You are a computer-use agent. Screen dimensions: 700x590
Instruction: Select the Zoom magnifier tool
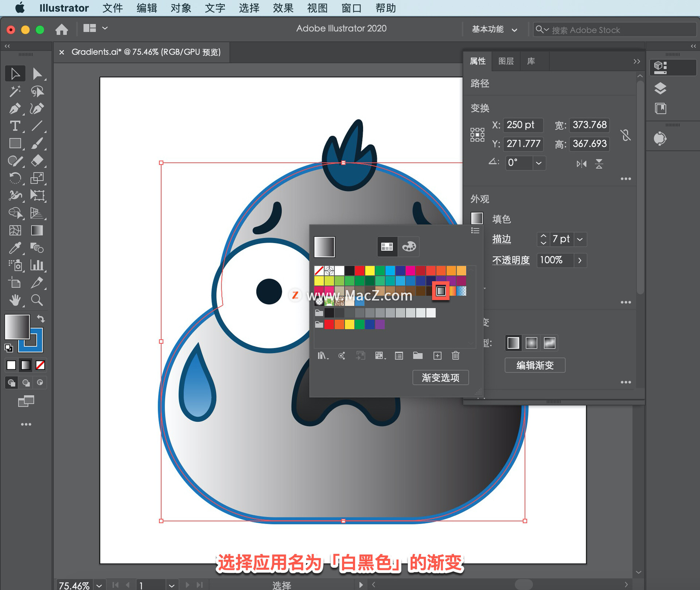tap(37, 300)
